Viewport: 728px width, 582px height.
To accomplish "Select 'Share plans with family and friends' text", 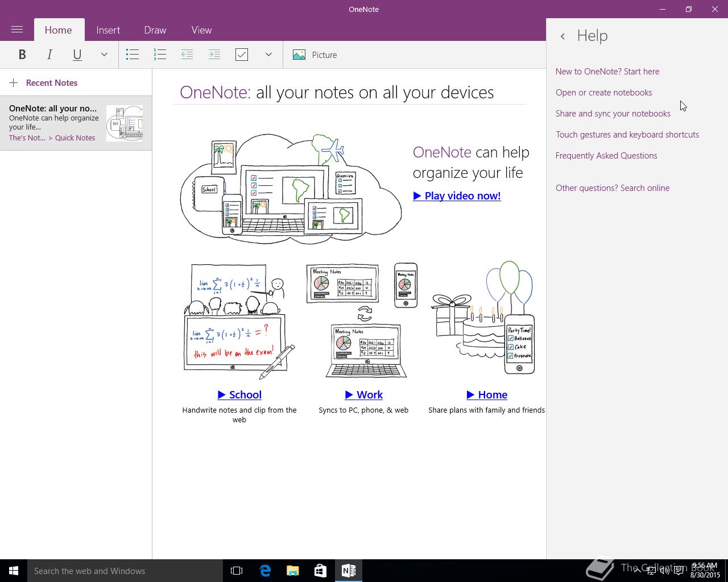I will 486,410.
